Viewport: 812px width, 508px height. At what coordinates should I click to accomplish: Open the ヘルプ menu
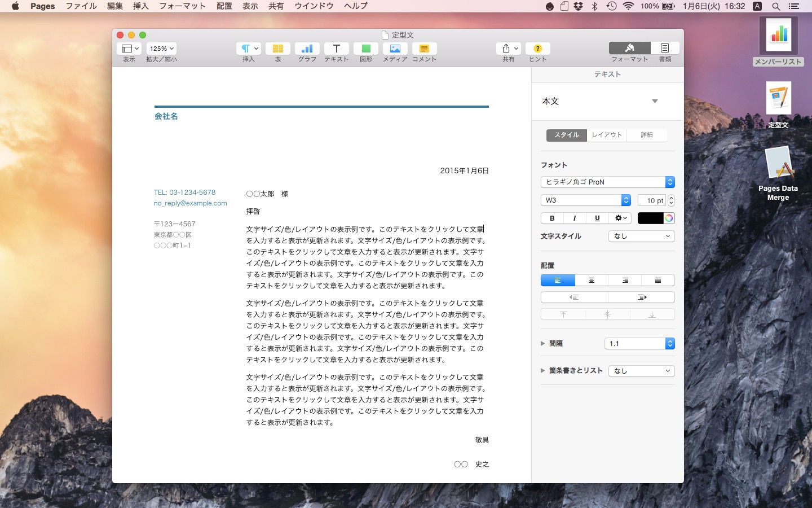pyautogui.click(x=356, y=6)
